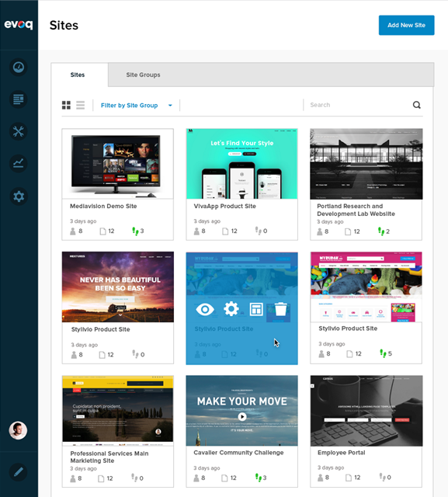Open the analytics chart icon in sidebar
Viewport: 448px width, 497px height.
(19, 164)
